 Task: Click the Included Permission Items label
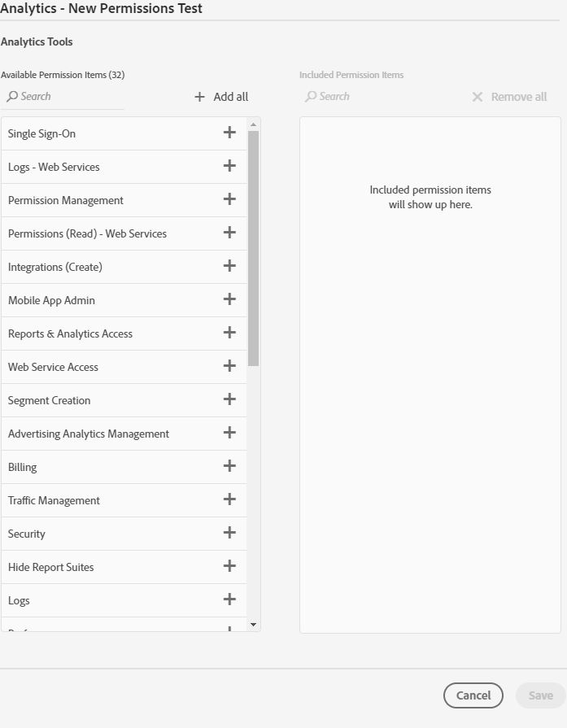tap(351, 75)
